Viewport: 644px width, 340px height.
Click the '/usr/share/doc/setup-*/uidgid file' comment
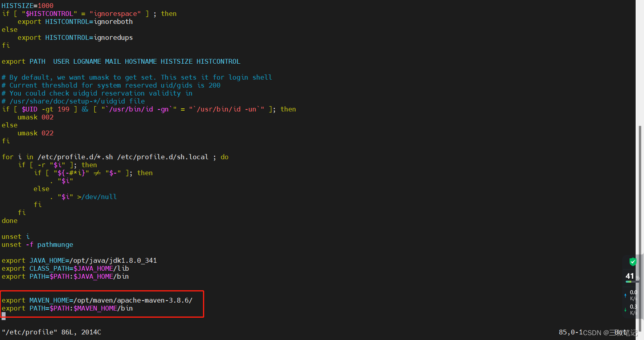73,101
